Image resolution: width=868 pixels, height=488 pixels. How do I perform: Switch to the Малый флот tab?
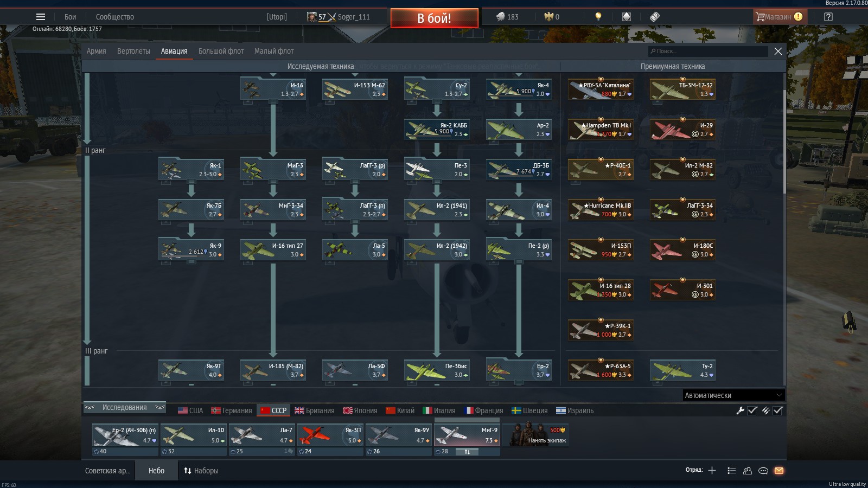[x=274, y=51]
